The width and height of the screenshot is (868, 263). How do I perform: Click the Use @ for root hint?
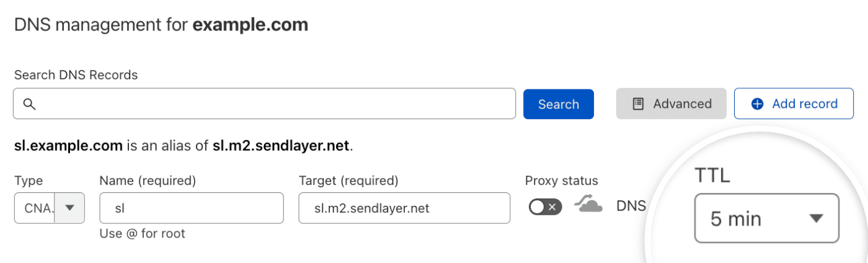tap(142, 234)
